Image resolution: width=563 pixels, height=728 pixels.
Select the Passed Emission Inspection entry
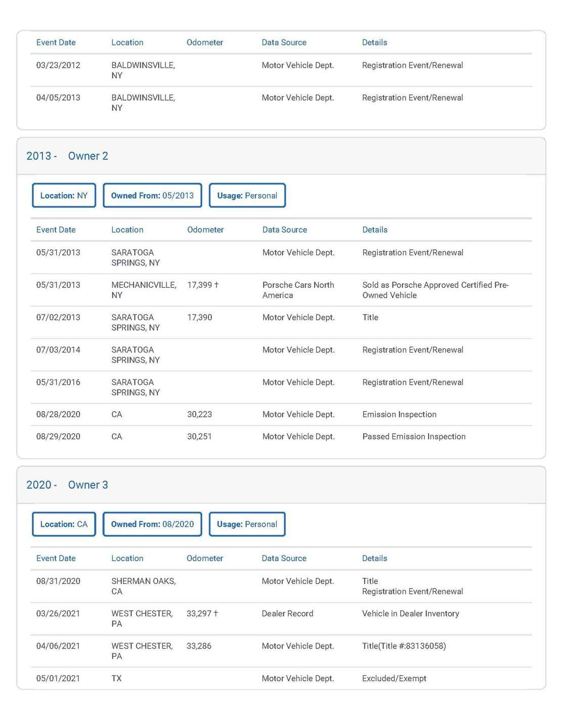414,437
